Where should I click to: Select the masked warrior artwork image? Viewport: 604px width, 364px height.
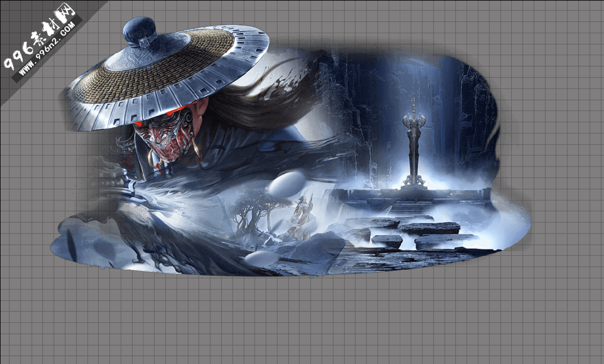point(291,146)
